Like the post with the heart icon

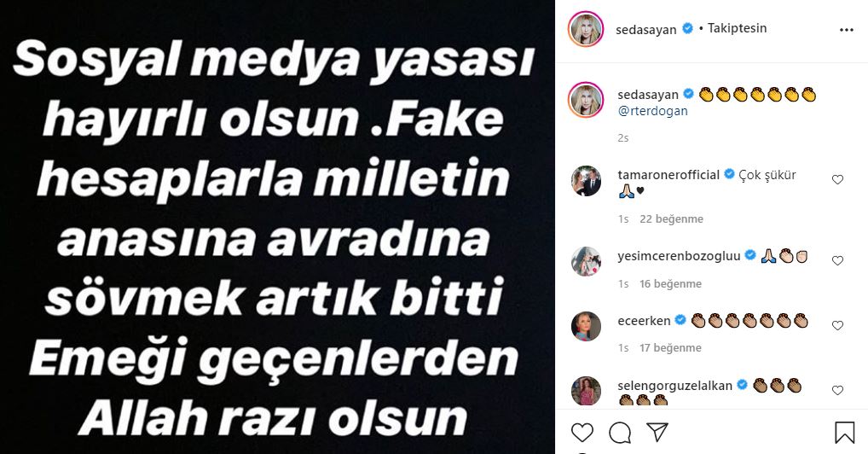point(582,433)
